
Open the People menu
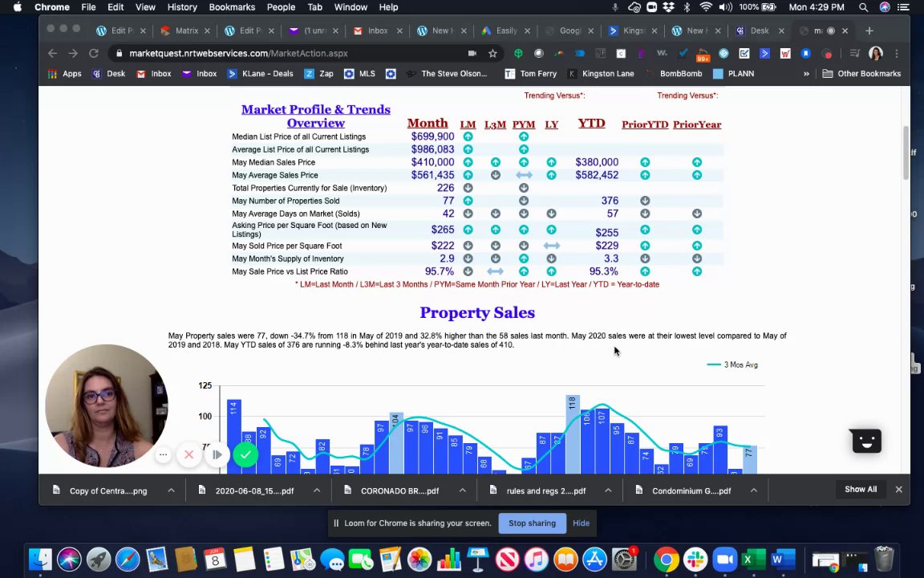coord(281,7)
